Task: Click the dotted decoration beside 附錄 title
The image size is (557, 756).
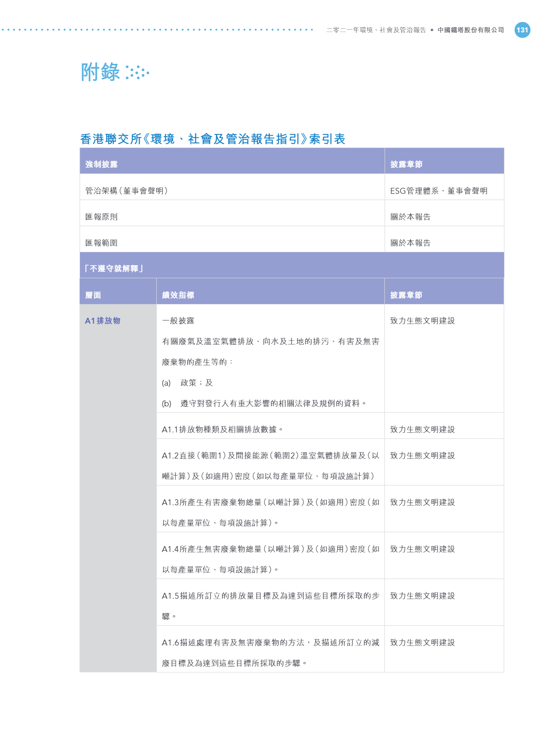Action: [x=137, y=72]
